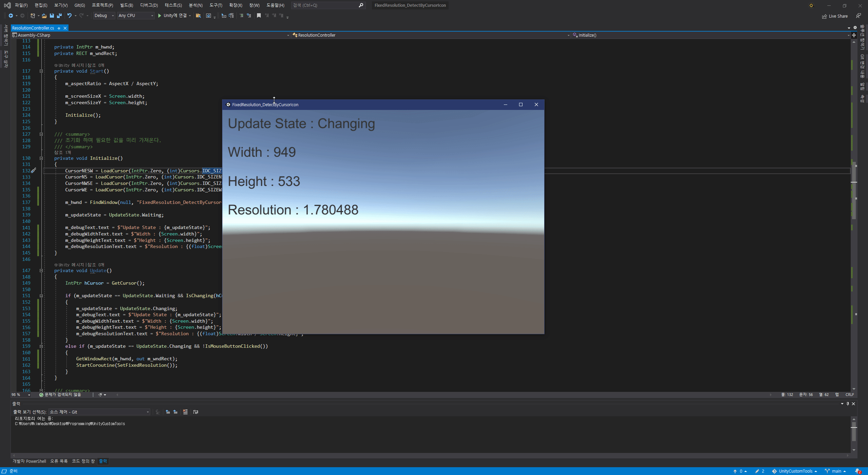Click the bookmark icon in toolbar

tap(259, 16)
